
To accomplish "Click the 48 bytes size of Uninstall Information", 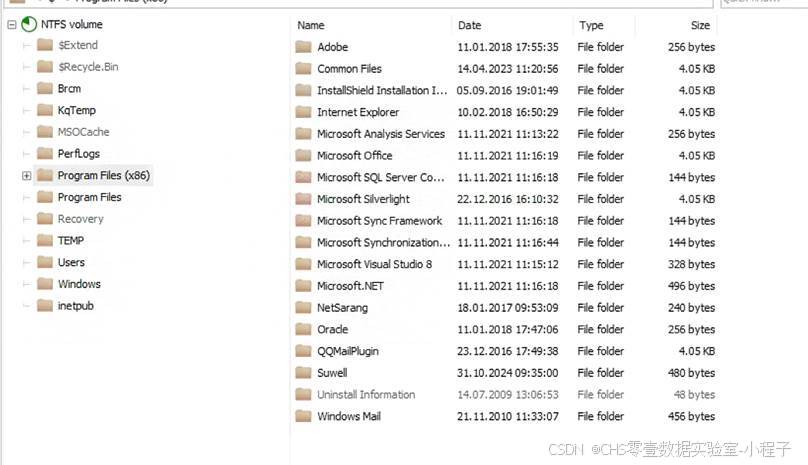I will (x=694, y=394).
